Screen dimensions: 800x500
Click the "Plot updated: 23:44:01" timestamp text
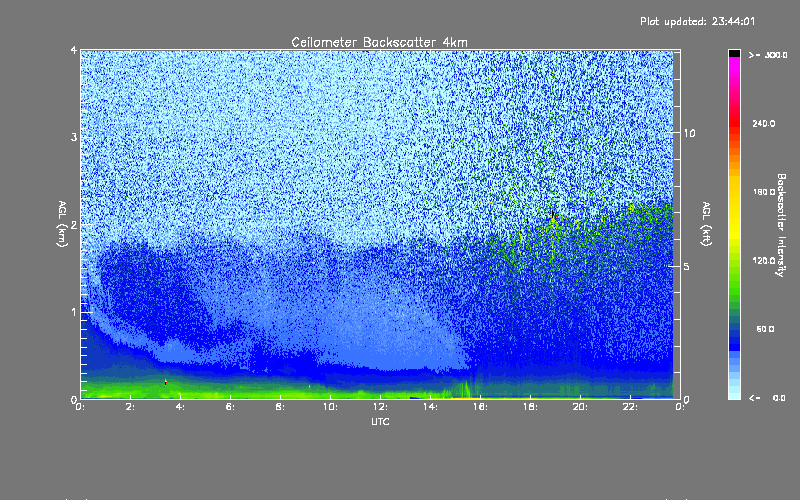697,21
